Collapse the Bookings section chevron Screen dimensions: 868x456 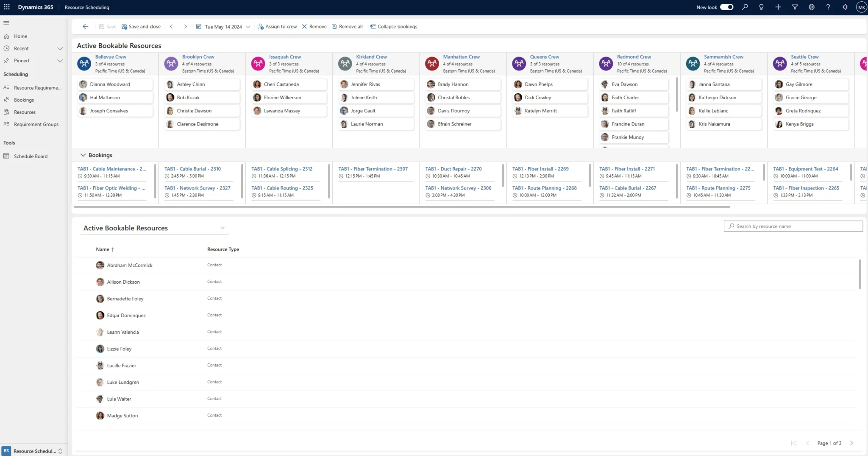pyautogui.click(x=83, y=155)
